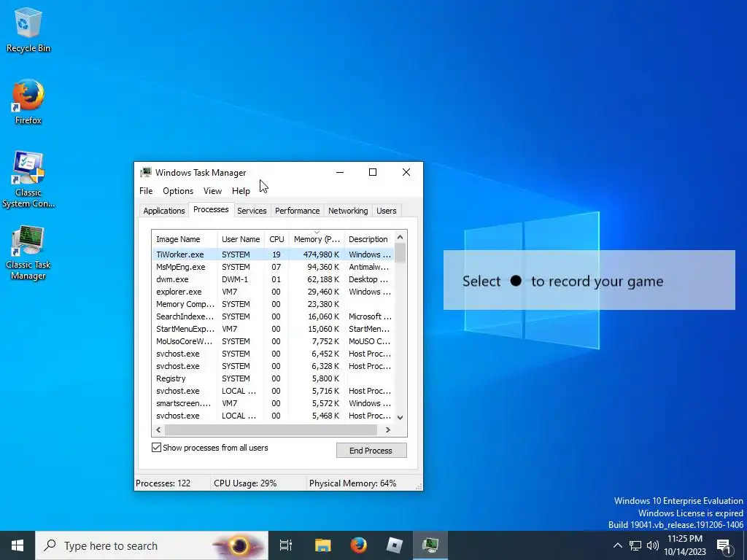Select the StartMenuExperienceHost process row

pos(274,329)
